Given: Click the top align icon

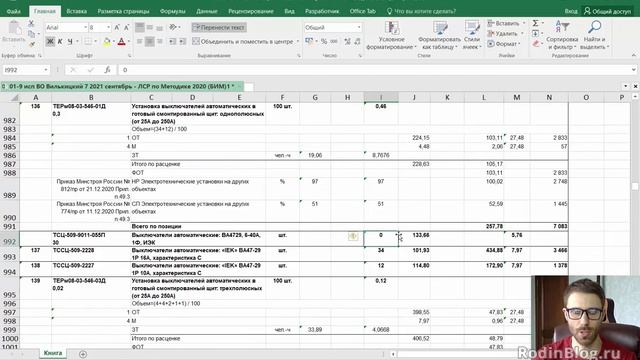Looking at the screenshot, I should 140,27.
